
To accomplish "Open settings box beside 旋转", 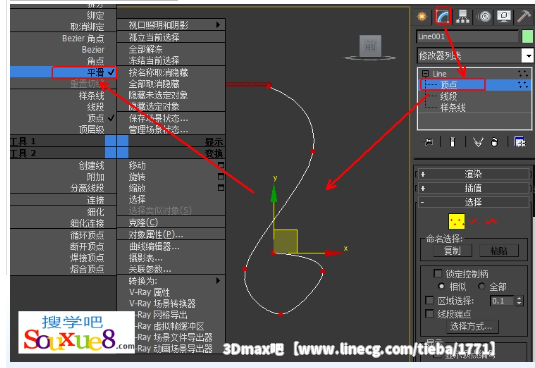I will [221, 176].
